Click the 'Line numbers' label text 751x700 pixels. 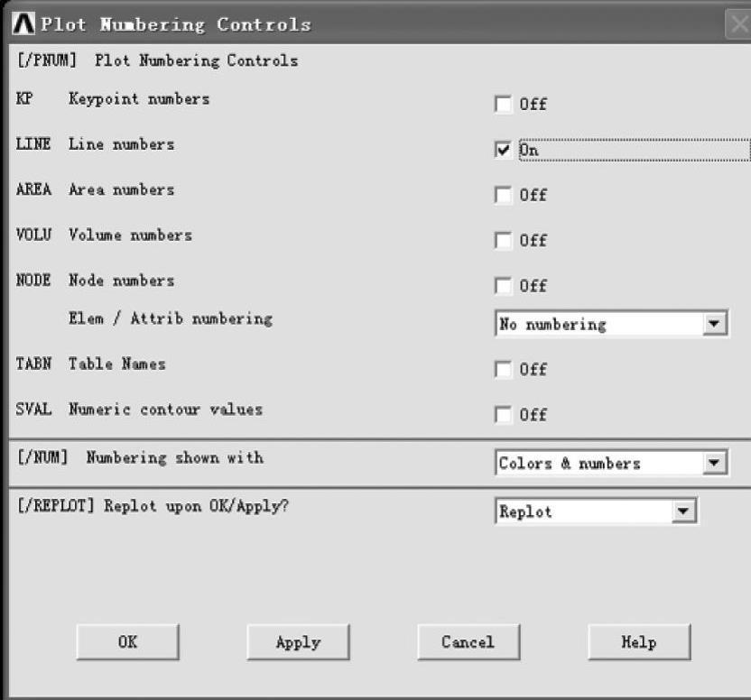pyautogui.click(x=121, y=144)
